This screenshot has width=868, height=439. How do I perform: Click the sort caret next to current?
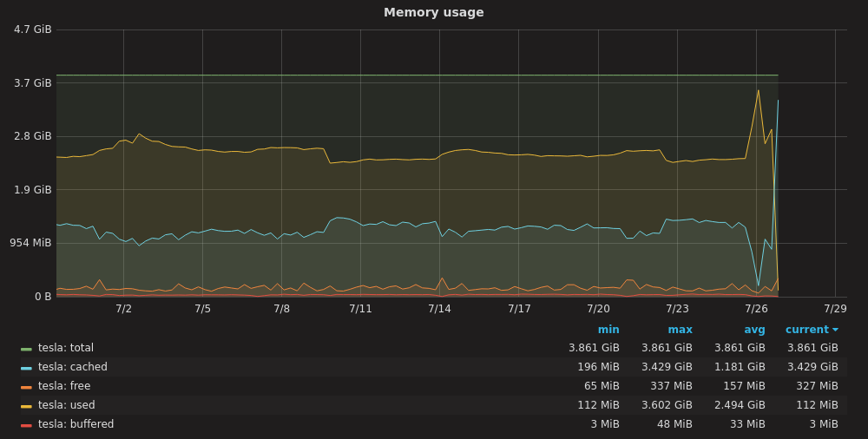(x=835, y=330)
